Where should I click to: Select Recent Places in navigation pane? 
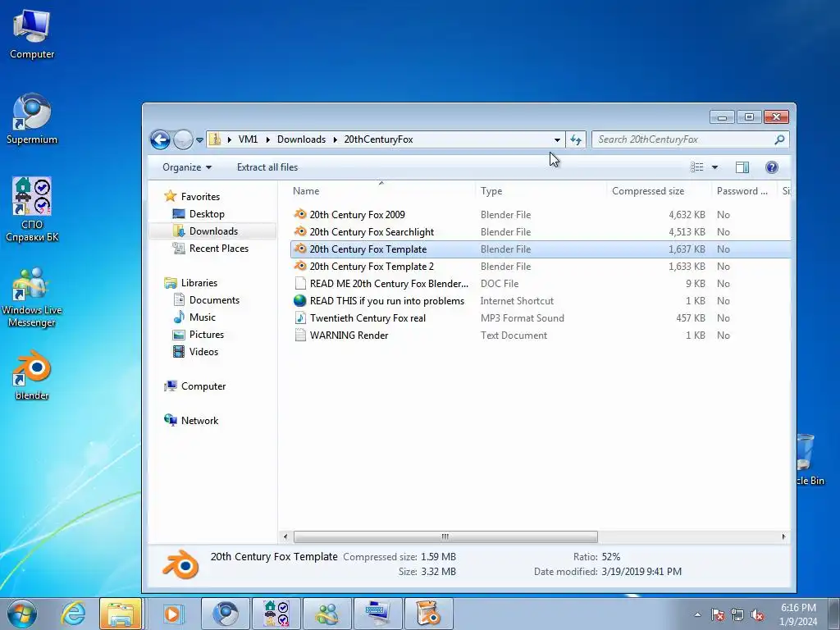(x=218, y=248)
